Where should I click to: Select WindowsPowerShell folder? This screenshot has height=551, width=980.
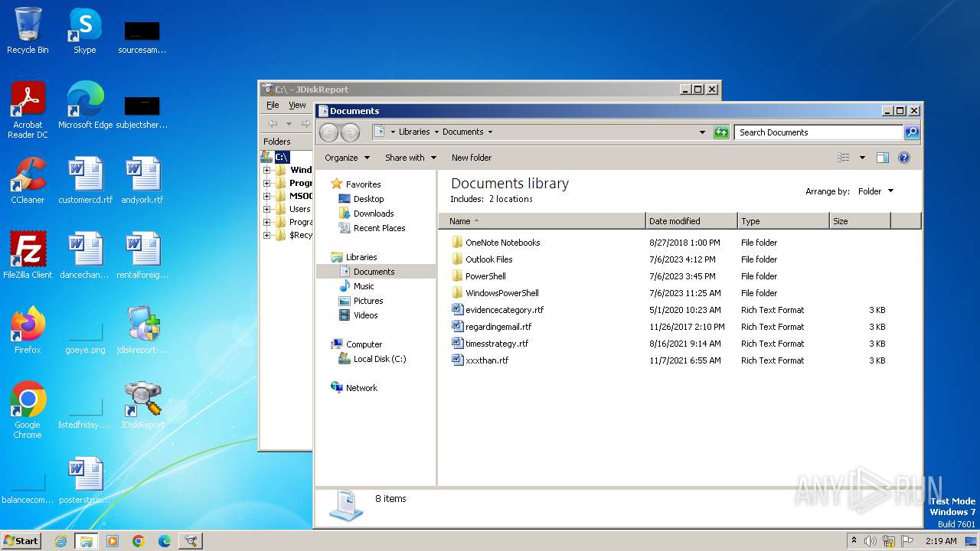click(501, 293)
